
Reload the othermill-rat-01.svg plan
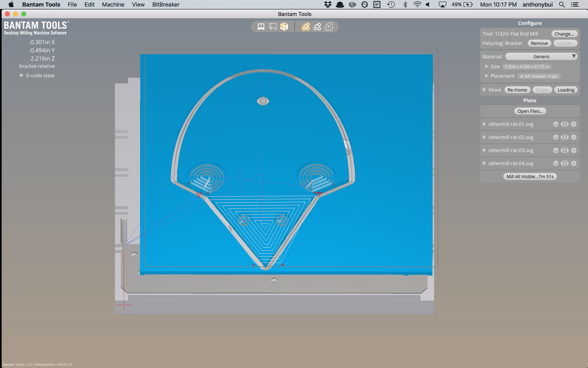tap(556, 124)
